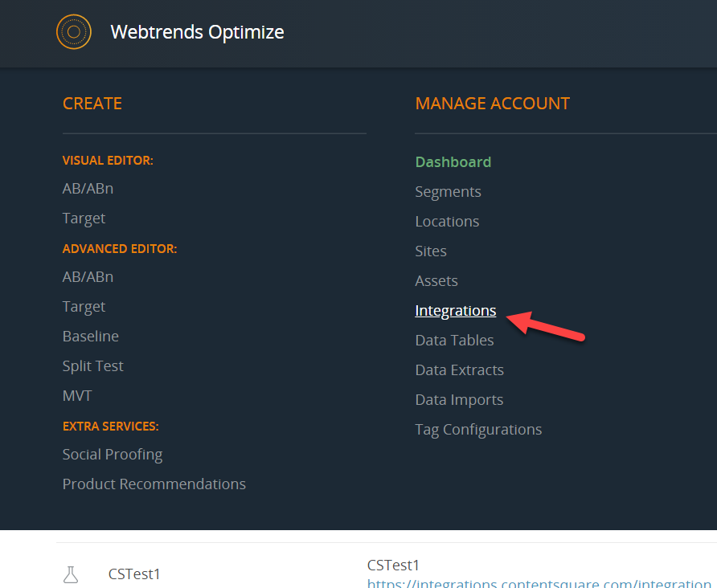The image size is (717, 588).
Task: Open Segments under Manage Account
Action: (449, 192)
